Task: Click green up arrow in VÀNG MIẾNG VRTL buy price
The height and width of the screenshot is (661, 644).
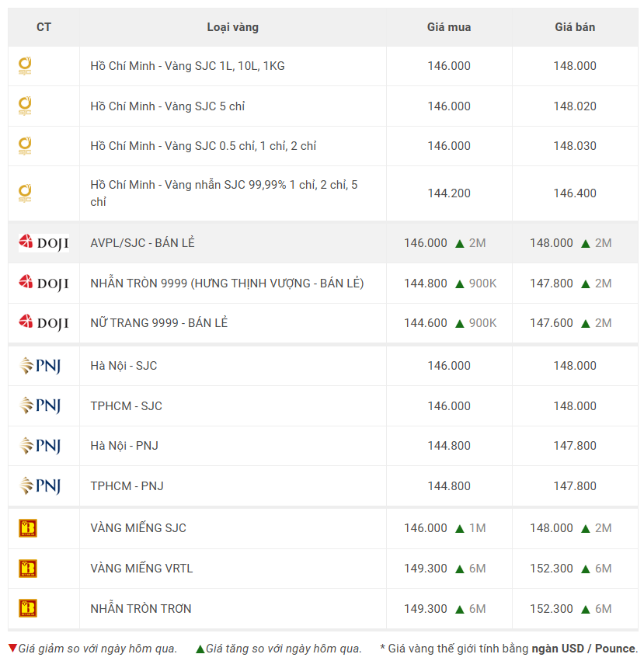Action: click(459, 569)
